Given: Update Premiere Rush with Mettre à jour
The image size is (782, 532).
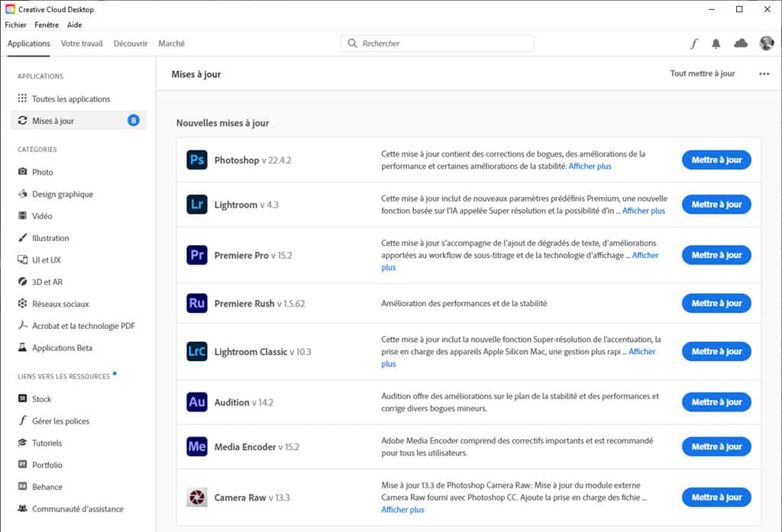Looking at the screenshot, I should click(716, 303).
